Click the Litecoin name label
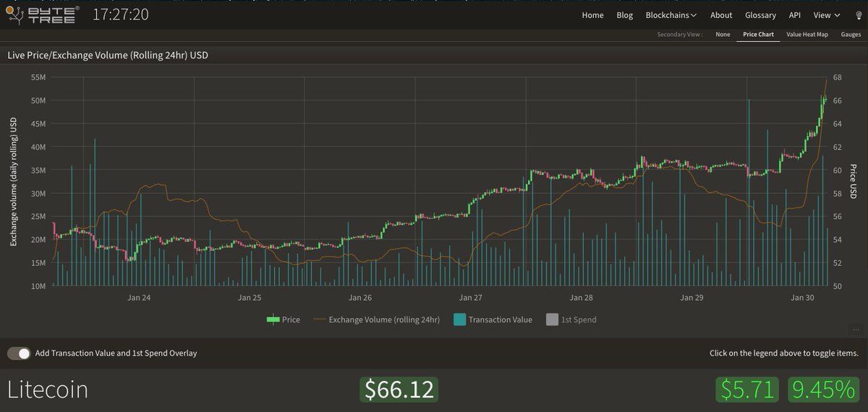868x412 pixels. coord(48,390)
